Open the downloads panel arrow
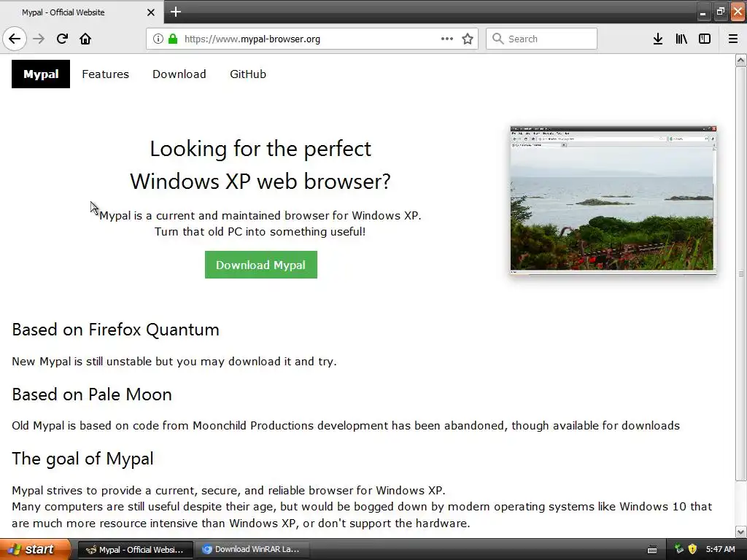 click(658, 39)
